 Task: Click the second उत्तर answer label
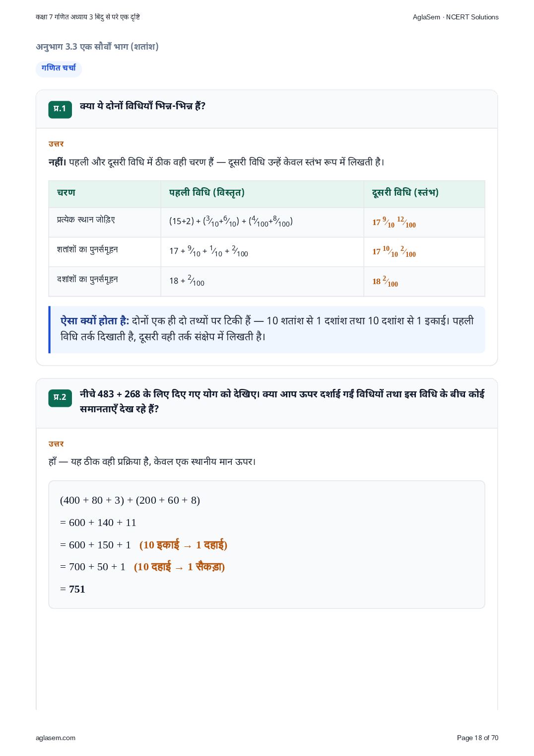(x=56, y=444)
